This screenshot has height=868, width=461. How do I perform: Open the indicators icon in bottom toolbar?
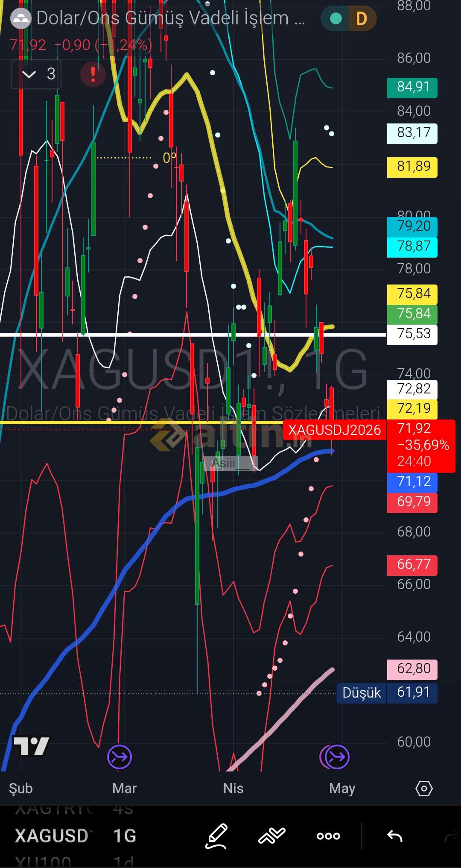pyautogui.click(x=272, y=836)
